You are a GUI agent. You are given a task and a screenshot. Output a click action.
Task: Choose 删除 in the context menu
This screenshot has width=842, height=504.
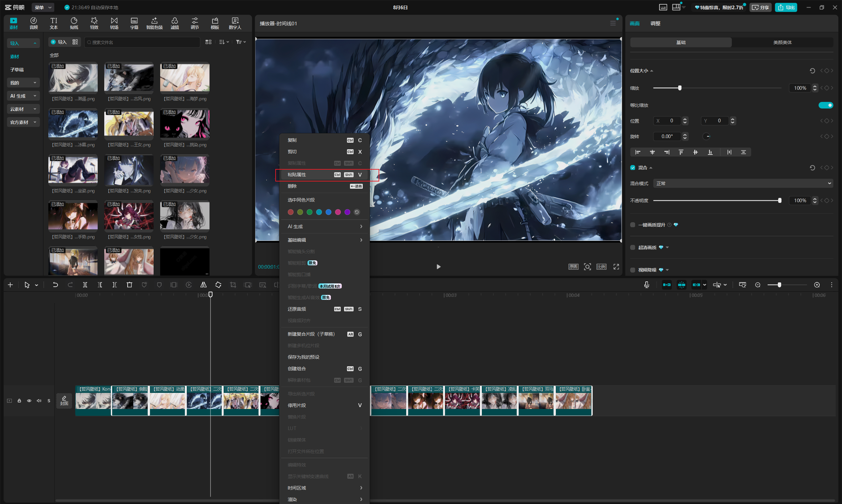pos(324,186)
